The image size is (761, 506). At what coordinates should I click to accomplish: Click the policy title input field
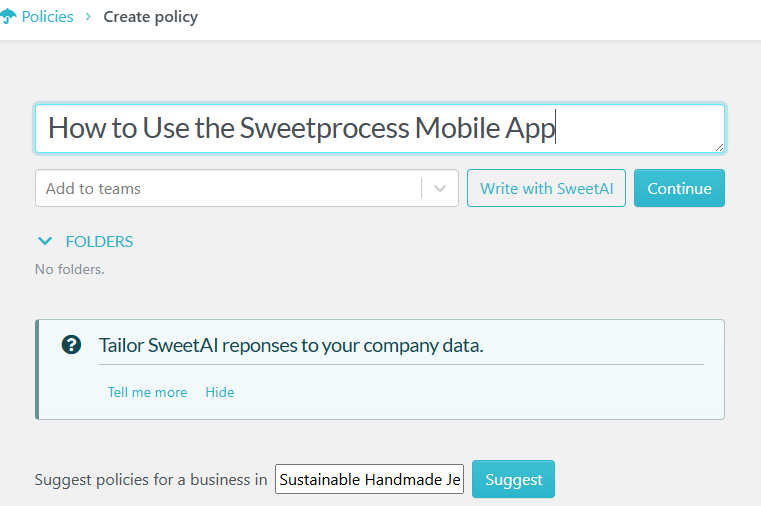[x=380, y=129]
